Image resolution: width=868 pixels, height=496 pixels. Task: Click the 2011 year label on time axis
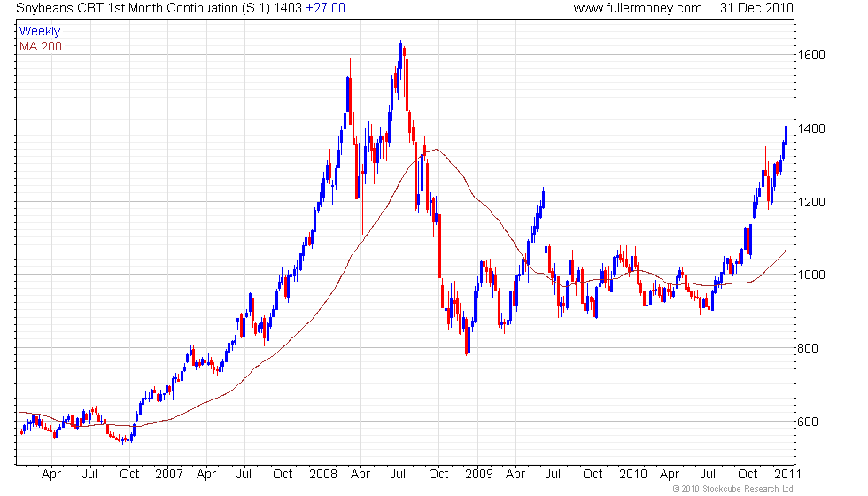click(787, 475)
